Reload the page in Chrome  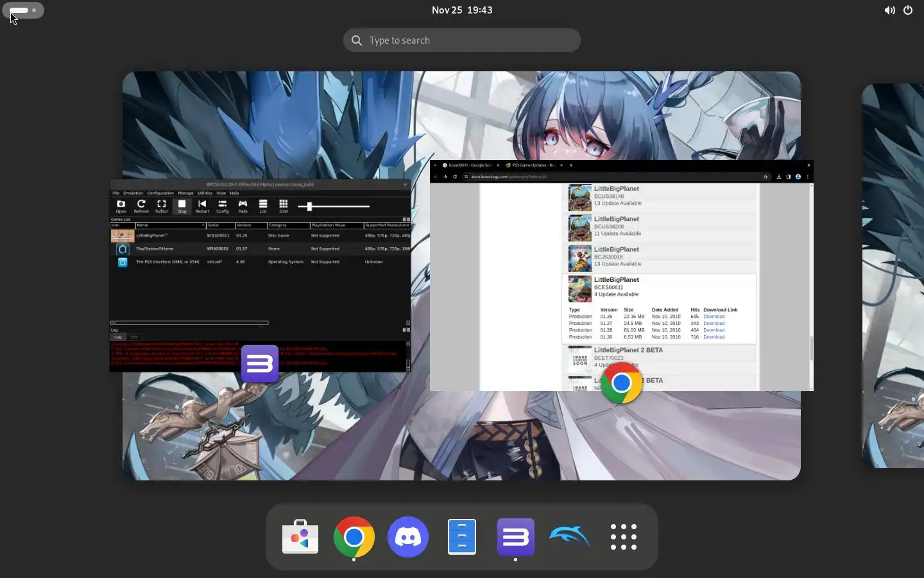pyautogui.click(x=455, y=177)
